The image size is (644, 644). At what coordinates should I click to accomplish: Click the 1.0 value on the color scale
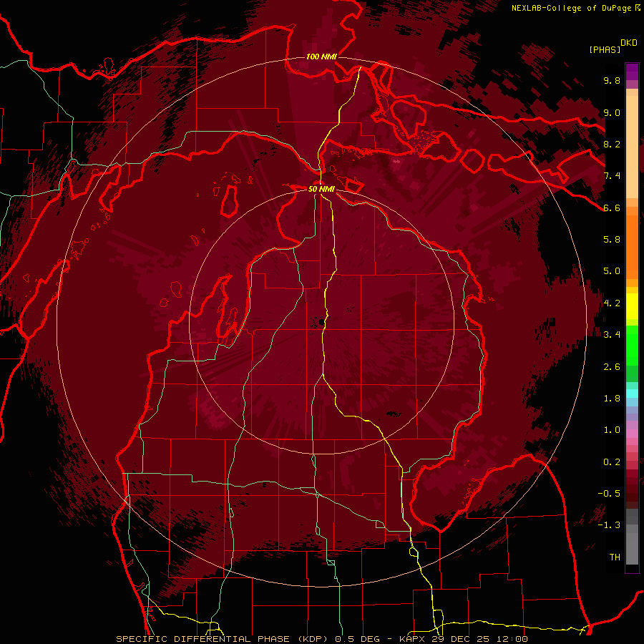[x=612, y=430]
